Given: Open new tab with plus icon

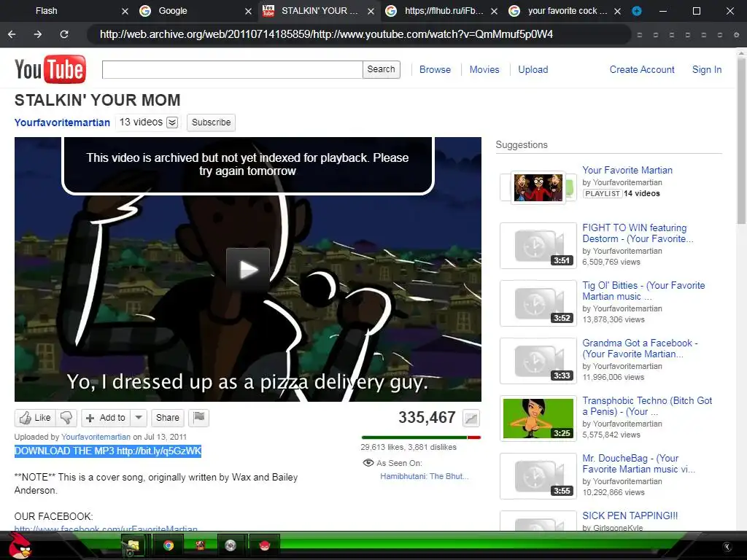Looking at the screenshot, I should pyautogui.click(x=636, y=11).
